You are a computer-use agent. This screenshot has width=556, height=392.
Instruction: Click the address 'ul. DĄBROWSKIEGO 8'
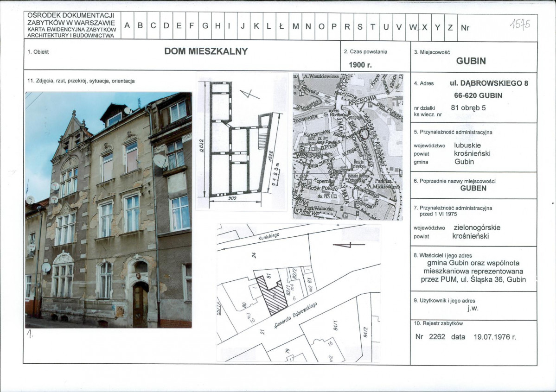coord(489,84)
